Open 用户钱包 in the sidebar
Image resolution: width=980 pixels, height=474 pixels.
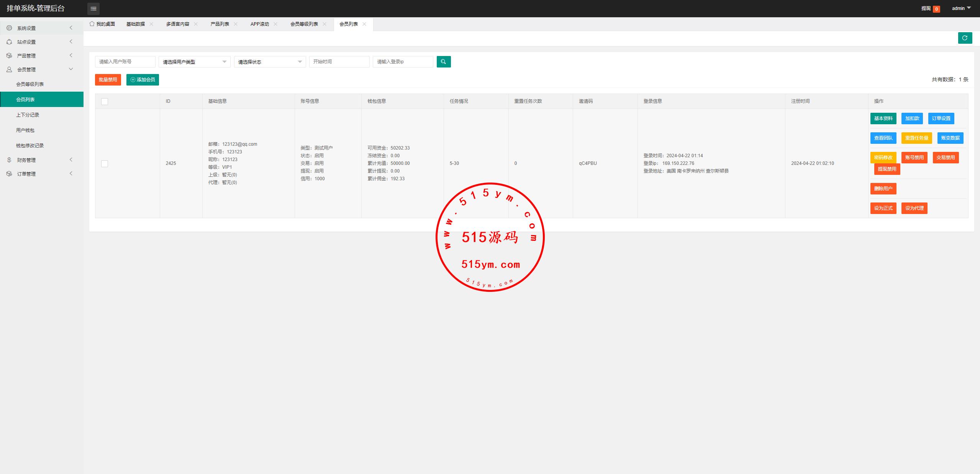25,130
